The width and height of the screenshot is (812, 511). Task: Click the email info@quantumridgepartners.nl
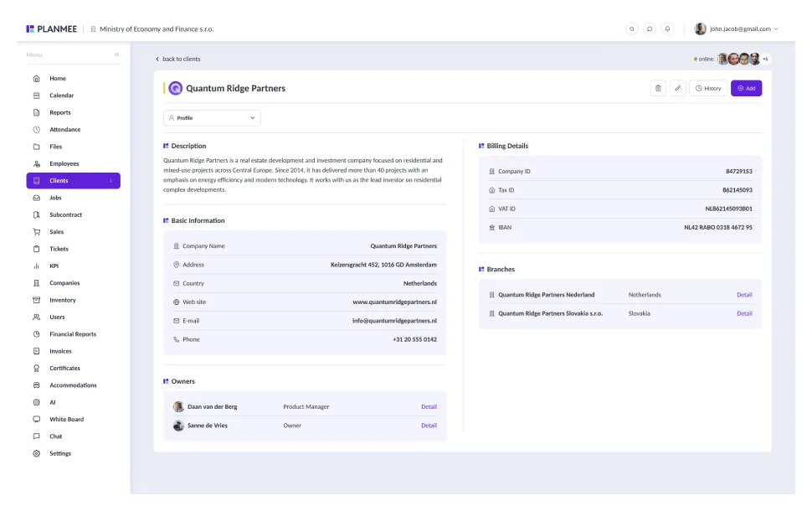click(x=394, y=321)
